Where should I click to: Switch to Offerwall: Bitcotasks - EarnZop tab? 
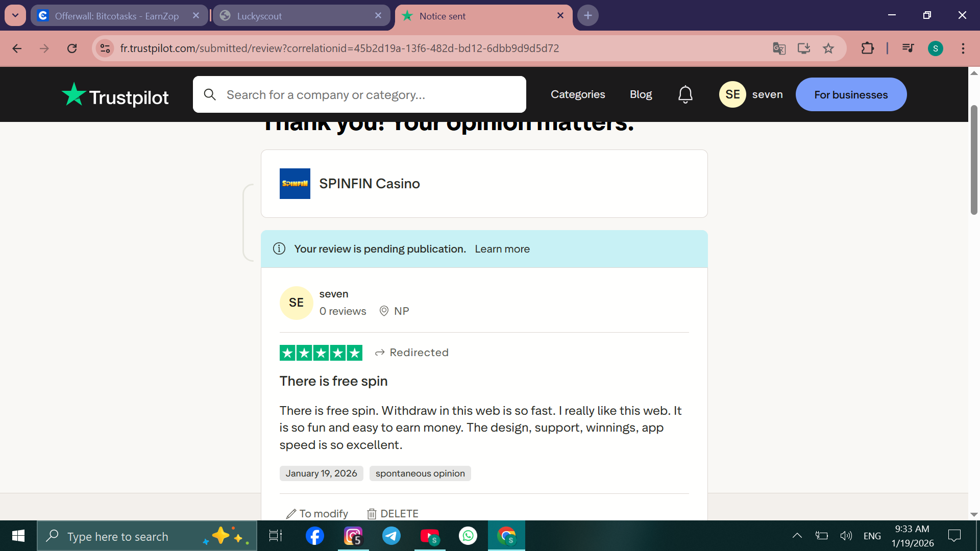click(116, 16)
